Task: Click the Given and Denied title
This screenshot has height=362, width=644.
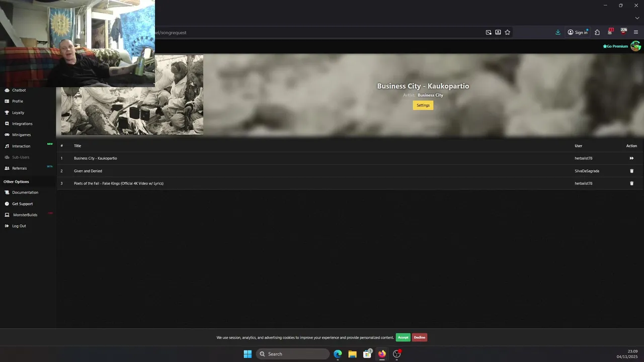Action: coord(88,171)
